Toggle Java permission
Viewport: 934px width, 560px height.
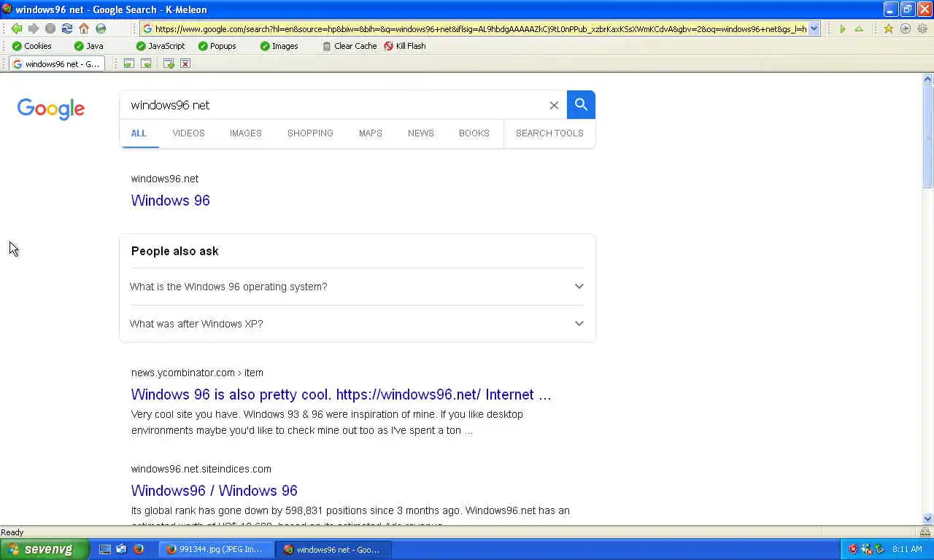tap(88, 46)
